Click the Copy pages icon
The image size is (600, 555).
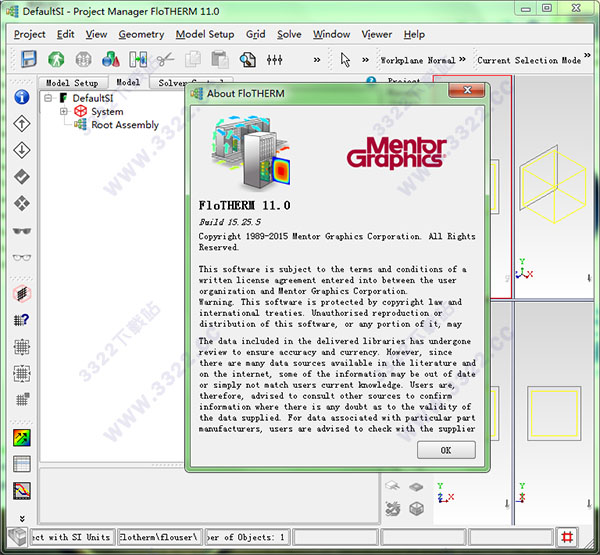click(x=193, y=60)
